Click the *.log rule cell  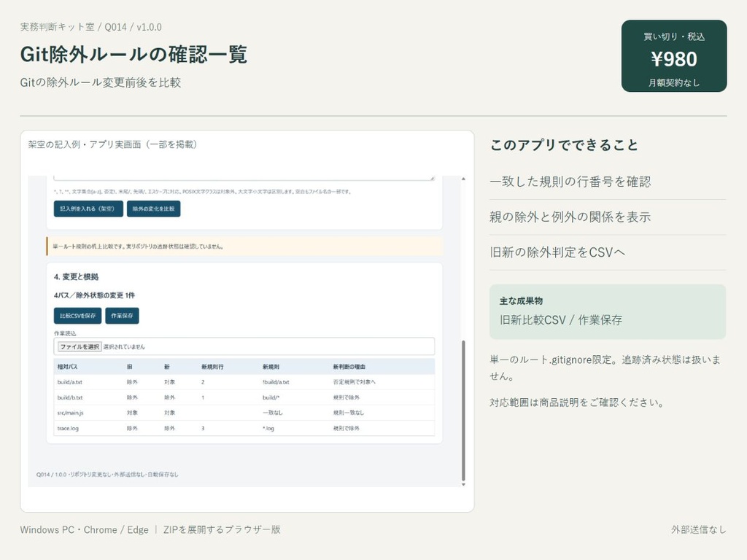pyautogui.click(x=268, y=428)
